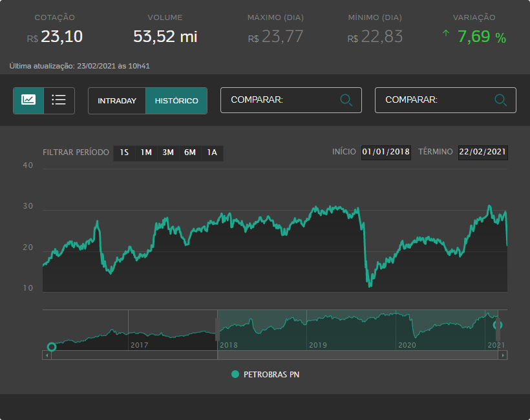The image size is (530, 420).
Task: Click the TÉRMINO date field showing 22/02/2021
Action: point(482,152)
